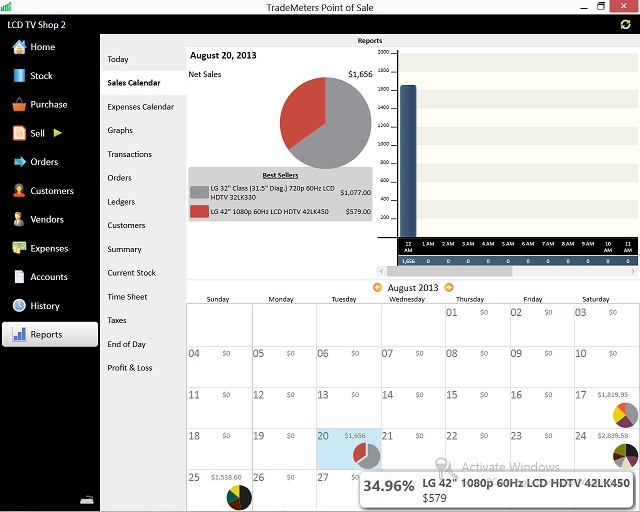The image size is (640, 512).
Task: Select August 24 calendar day
Action: [x=607, y=449]
